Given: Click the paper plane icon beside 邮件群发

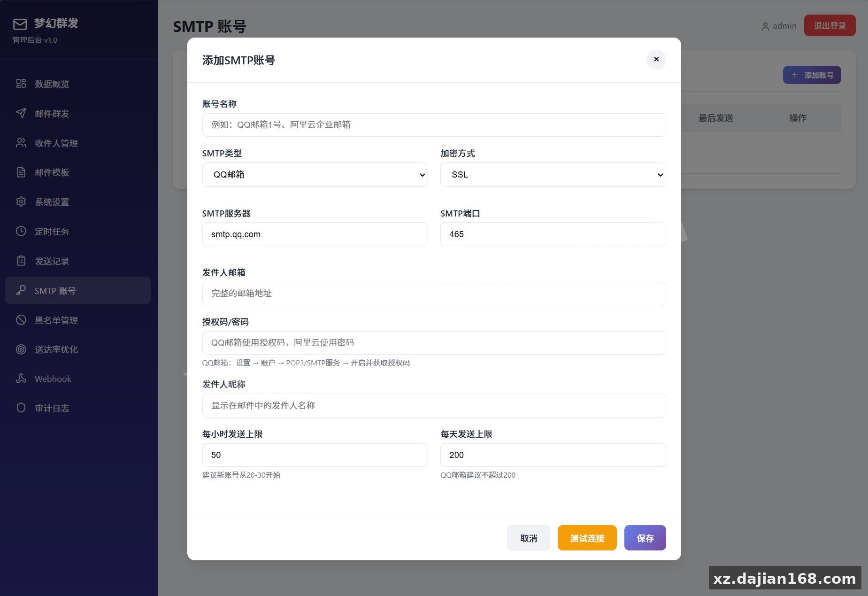Looking at the screenshot, I should point(21,113).
